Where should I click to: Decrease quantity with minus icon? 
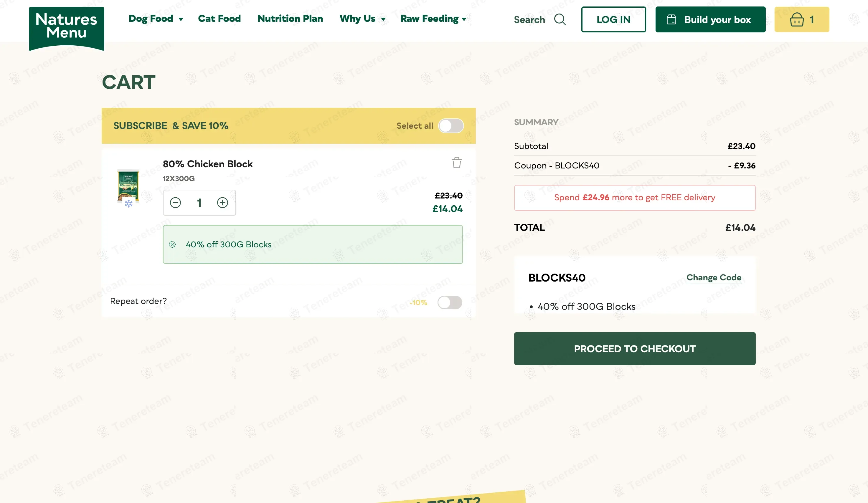pos(175,203)
